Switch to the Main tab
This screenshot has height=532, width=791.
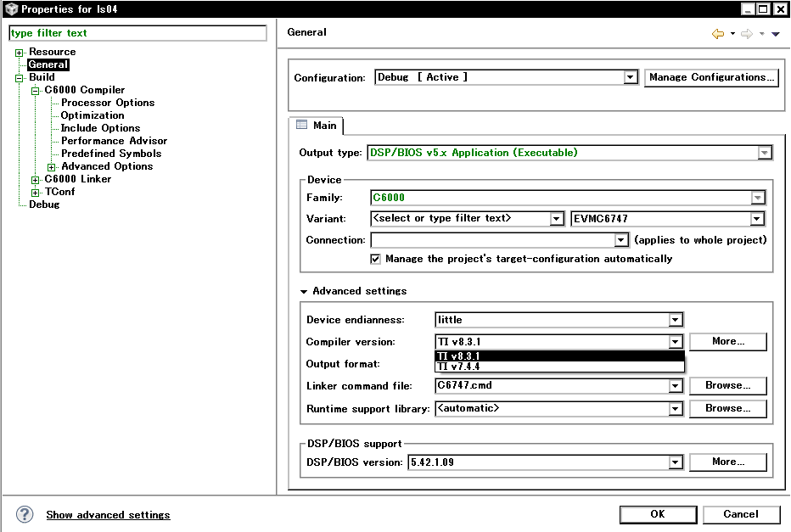317,125
